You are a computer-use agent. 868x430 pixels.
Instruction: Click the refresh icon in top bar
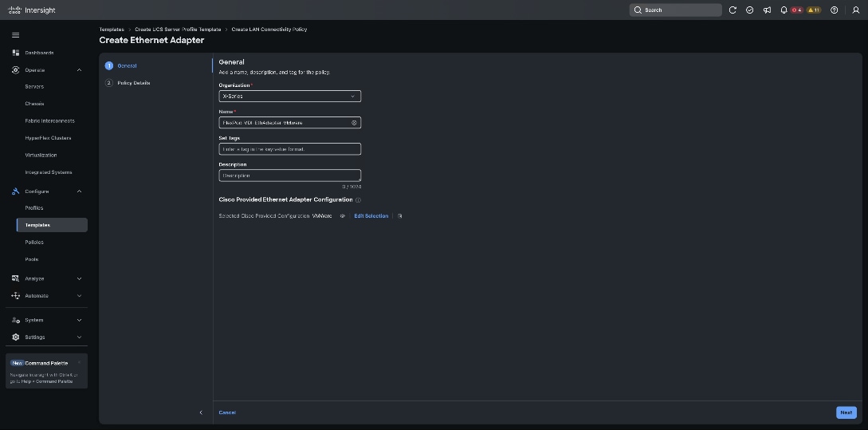732,10
